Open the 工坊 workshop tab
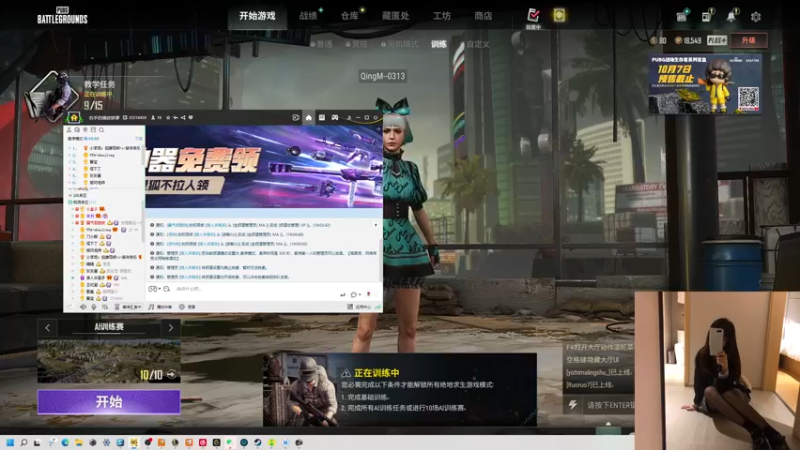Image resolution: width=800 pixels, height=450 pixels. (x=442, y=16)
